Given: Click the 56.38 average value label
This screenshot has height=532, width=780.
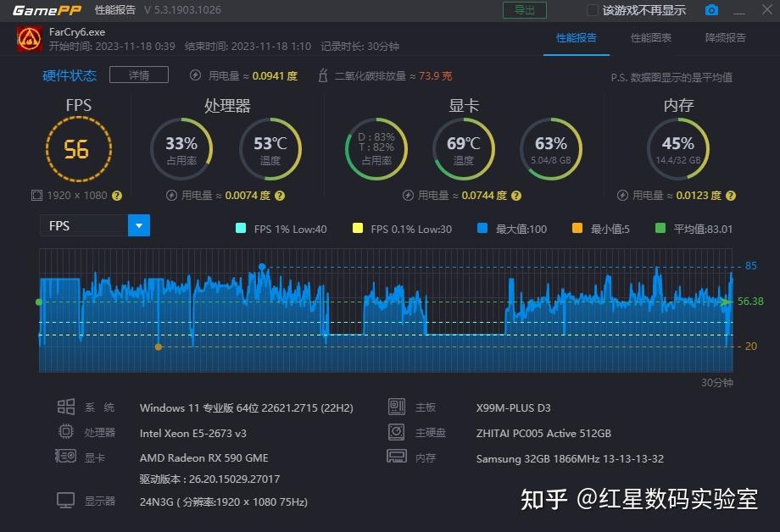Looking at the screenshot, I should tap(750, 302).
